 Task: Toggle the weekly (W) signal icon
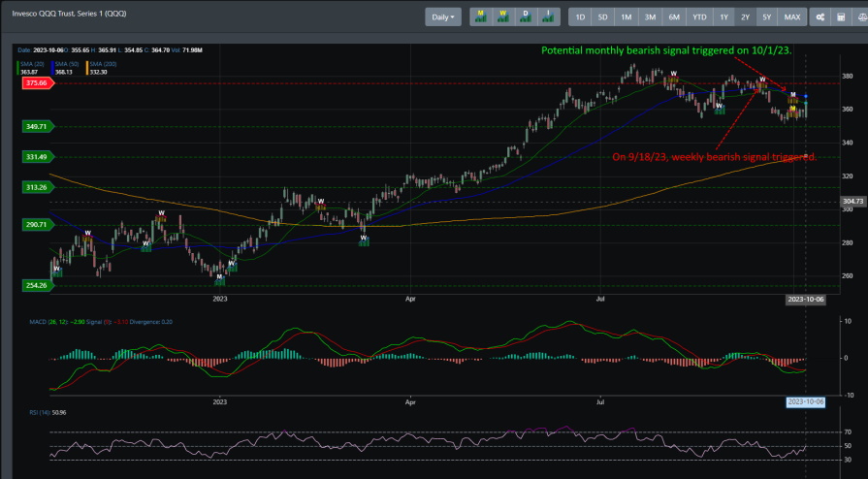503,16
